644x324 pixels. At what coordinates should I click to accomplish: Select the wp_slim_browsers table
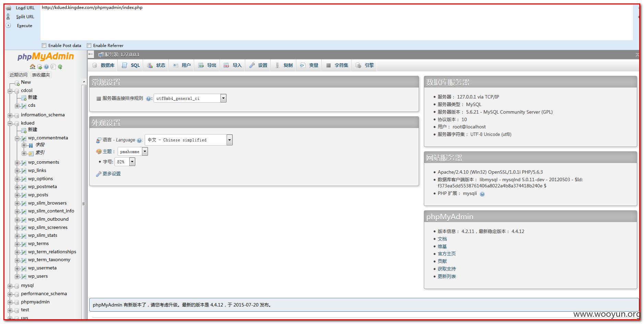[47, 203]
